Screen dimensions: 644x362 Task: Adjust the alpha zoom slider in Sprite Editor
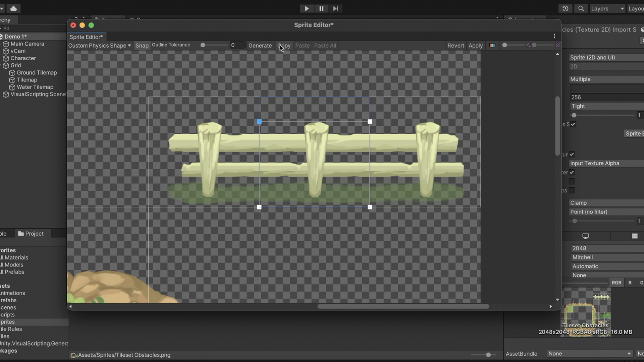515,45
